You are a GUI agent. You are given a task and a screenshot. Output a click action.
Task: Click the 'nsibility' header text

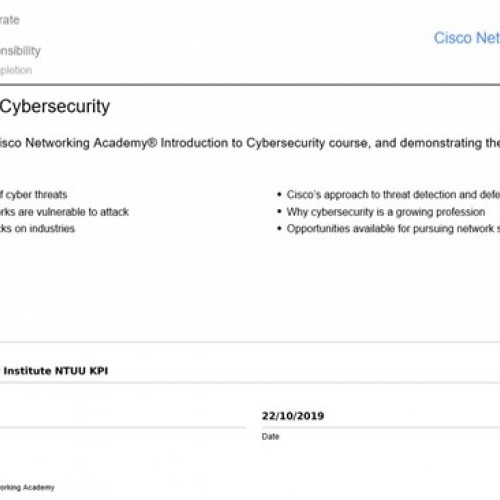(x=20, y=51)
